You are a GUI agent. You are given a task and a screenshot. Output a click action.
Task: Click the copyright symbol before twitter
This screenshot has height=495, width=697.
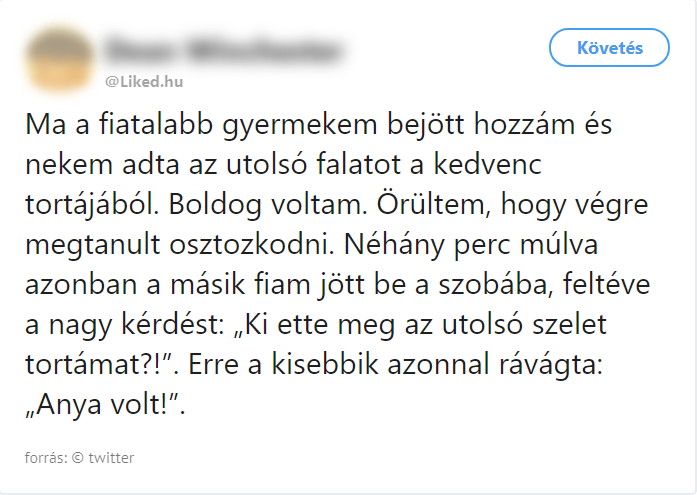pyautogui.click(x=78, y=458)
